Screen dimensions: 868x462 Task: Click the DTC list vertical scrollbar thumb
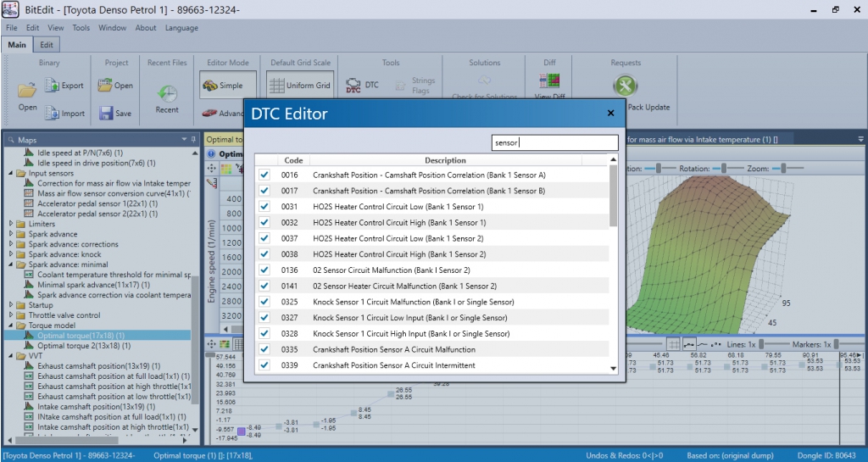613,196
